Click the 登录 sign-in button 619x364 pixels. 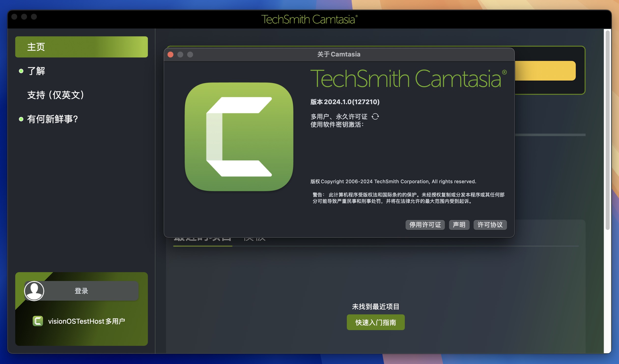82,291
